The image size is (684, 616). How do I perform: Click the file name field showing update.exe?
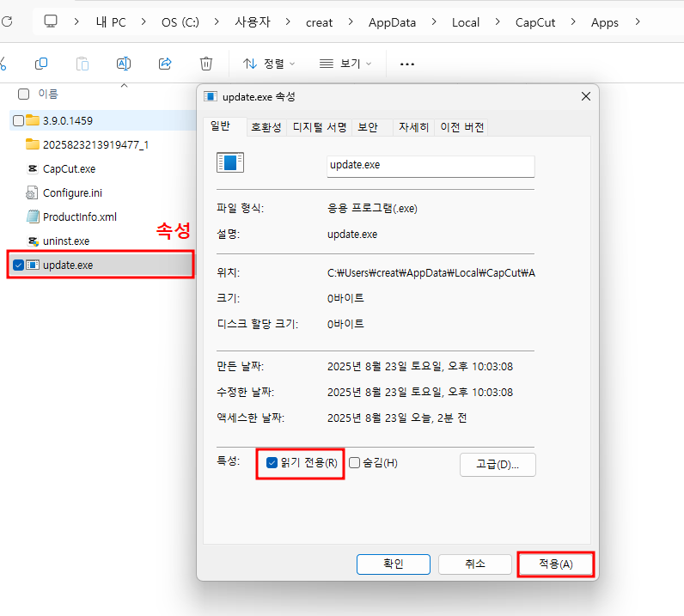click(x=431, y=166)
